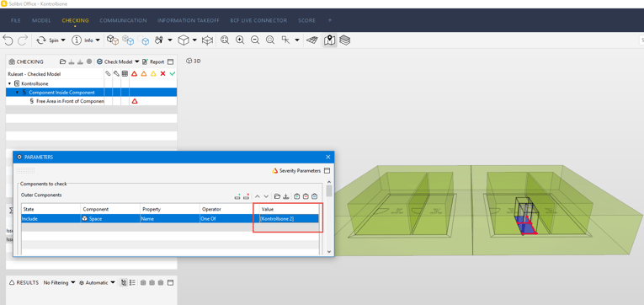Click the undo arrow in the toolbar
This screenshot has width=644, height=305.
click(8, 40)
